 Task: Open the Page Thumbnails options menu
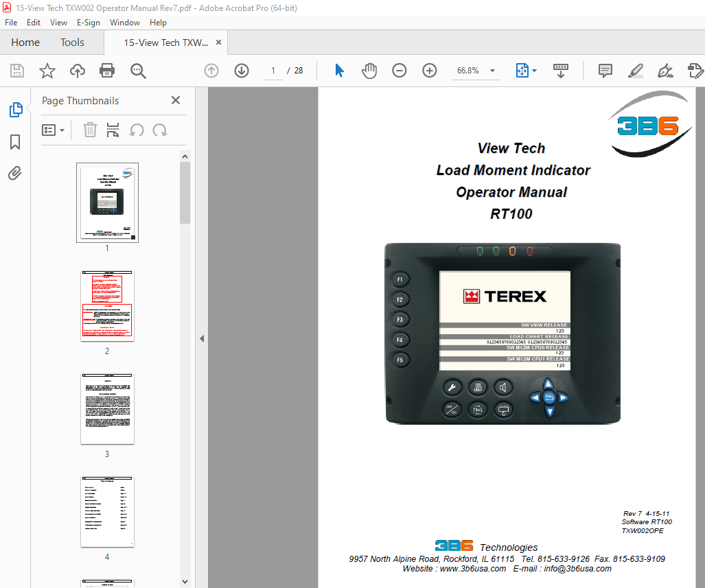tap(54, 130)
